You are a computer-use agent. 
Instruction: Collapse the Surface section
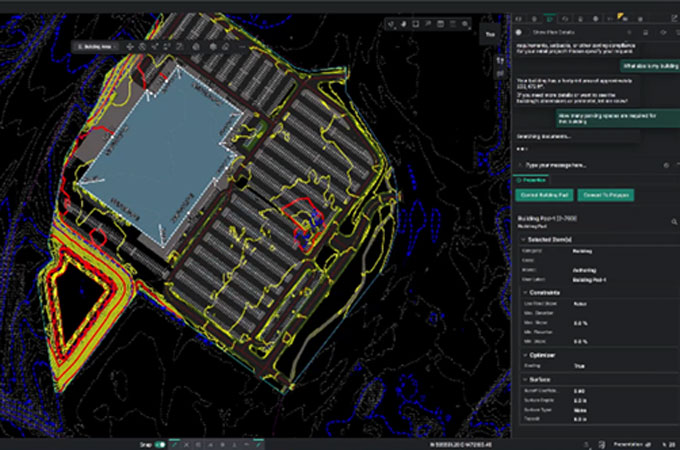(523, 380)
